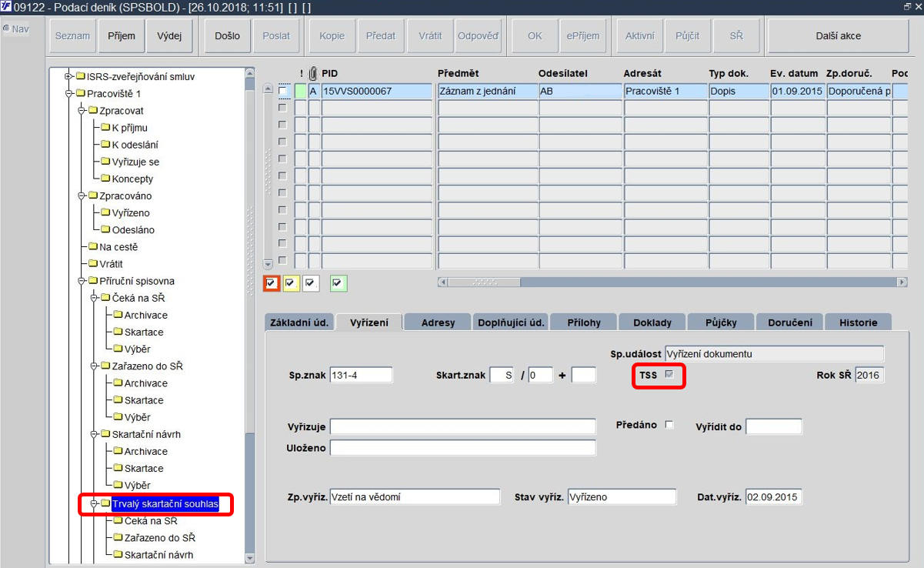Click the Dat.vyříz. field with 02.09.2015
924x568 pixels.
click(773, 497)
